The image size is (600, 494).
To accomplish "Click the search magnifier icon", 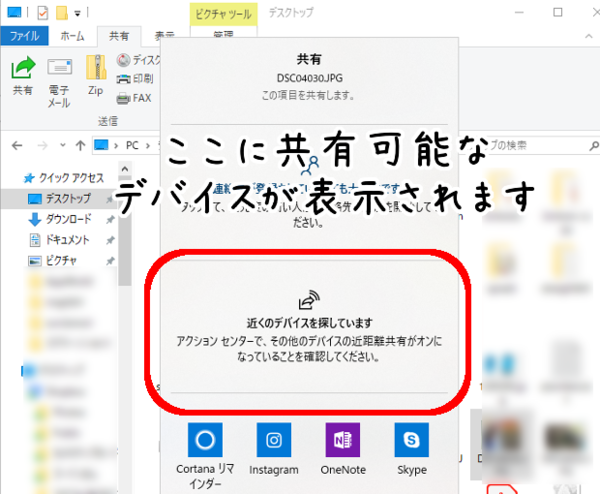I will 594,145.
